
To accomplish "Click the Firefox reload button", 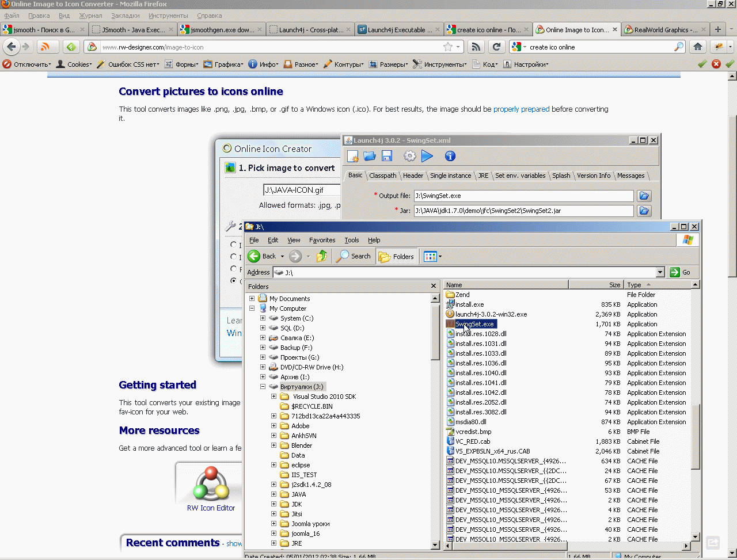I will pos(496,47).
